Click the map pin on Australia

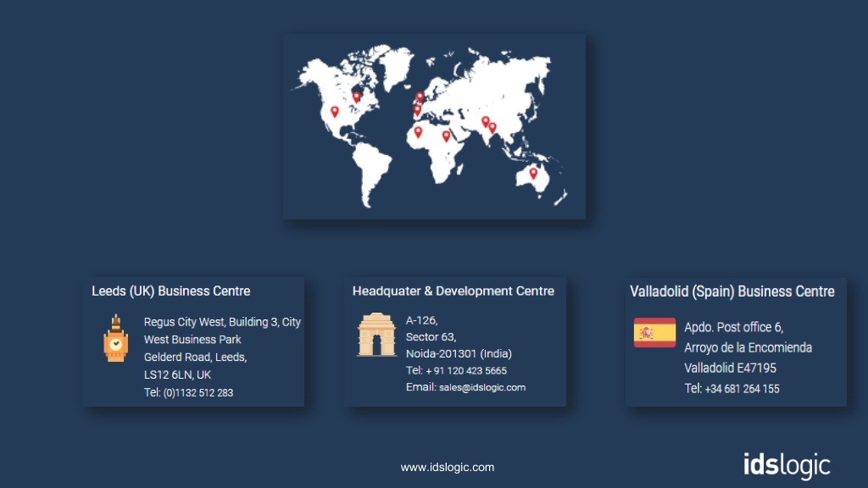click(x=533, y=173)
